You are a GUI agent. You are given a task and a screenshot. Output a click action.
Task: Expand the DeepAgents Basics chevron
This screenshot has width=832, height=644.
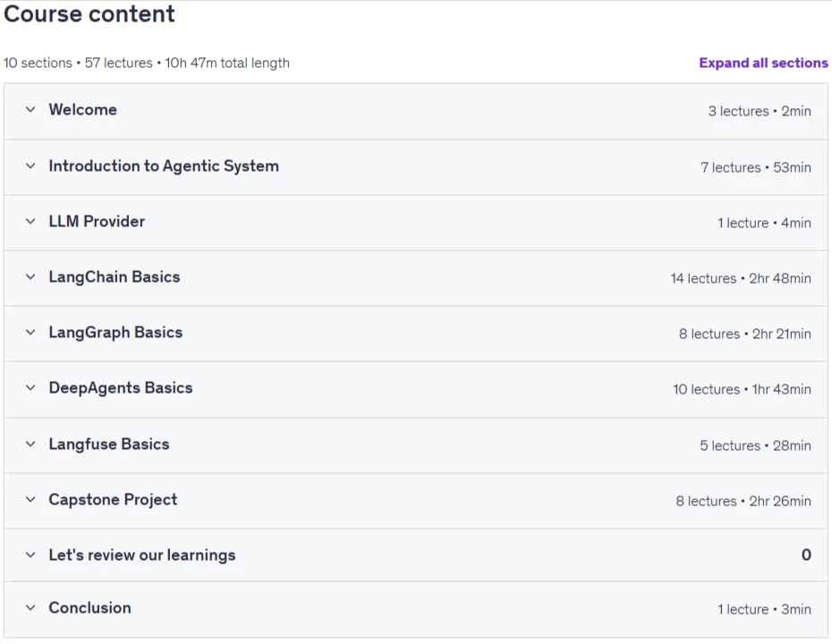point(30,388)
